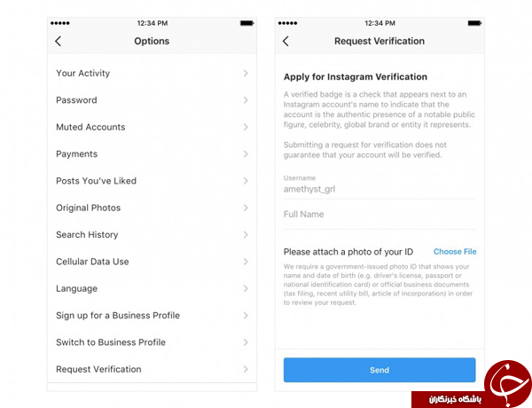Click chevron beside Muted Accounts
This screenshot has width=532, height=408.
pos(246,127)
